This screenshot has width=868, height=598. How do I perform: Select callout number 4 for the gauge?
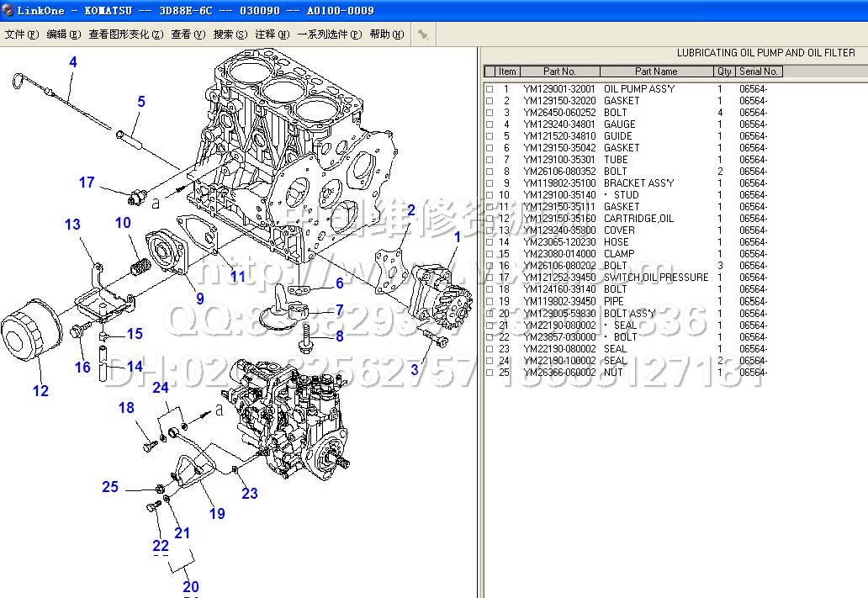pos(73,62)
